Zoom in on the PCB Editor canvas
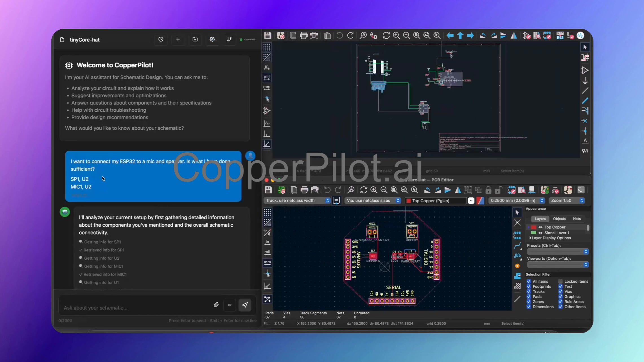Image resolution: width=644 pixels, height=362 pixels. [x=374, y=190]
